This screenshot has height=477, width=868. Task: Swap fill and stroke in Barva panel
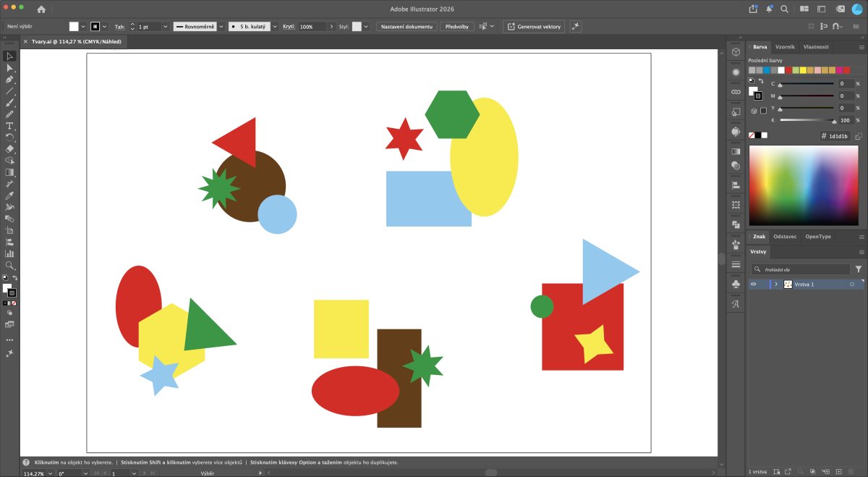759,81
